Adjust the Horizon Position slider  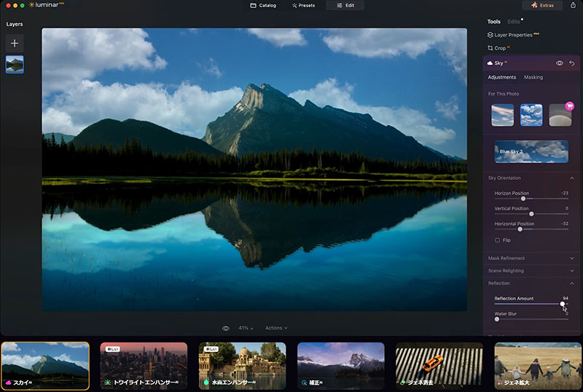click(x=523, y=199)
